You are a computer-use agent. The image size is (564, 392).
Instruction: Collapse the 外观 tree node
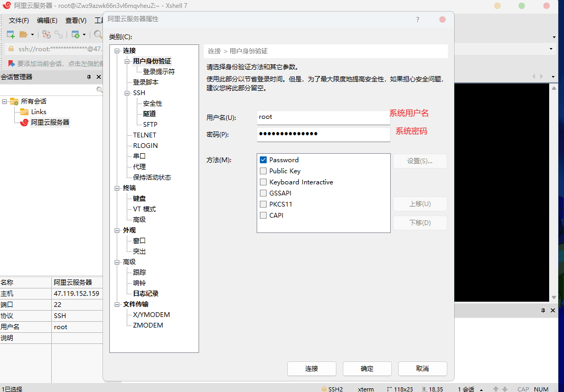tap(117, 230)
